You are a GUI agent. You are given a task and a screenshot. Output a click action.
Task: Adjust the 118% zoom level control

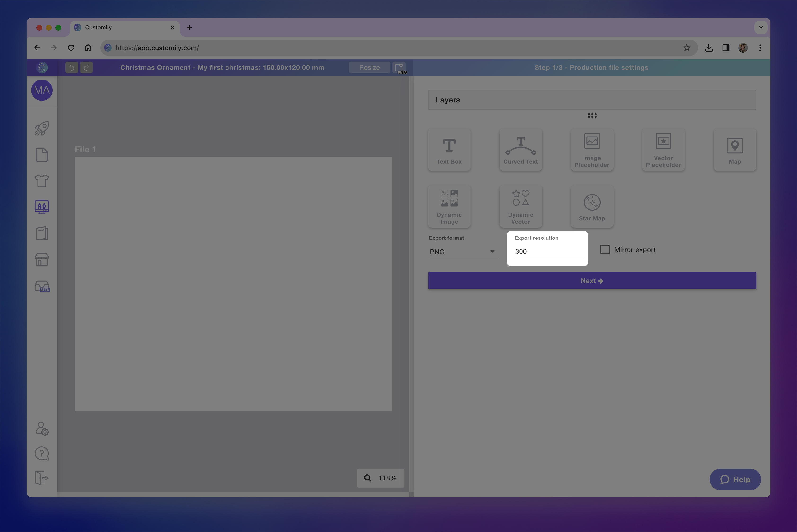pos(380,478)
